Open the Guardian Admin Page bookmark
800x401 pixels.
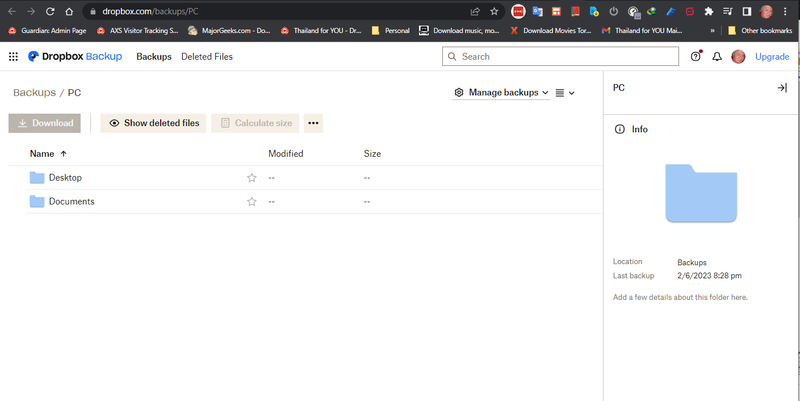(x=47, y=31)
